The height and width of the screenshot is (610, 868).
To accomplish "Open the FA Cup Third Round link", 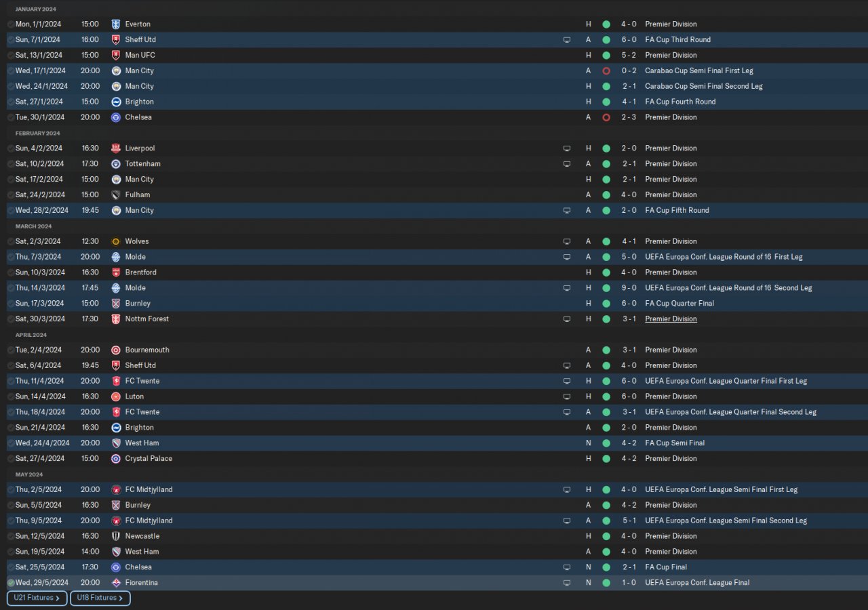I will click(677, 39).
